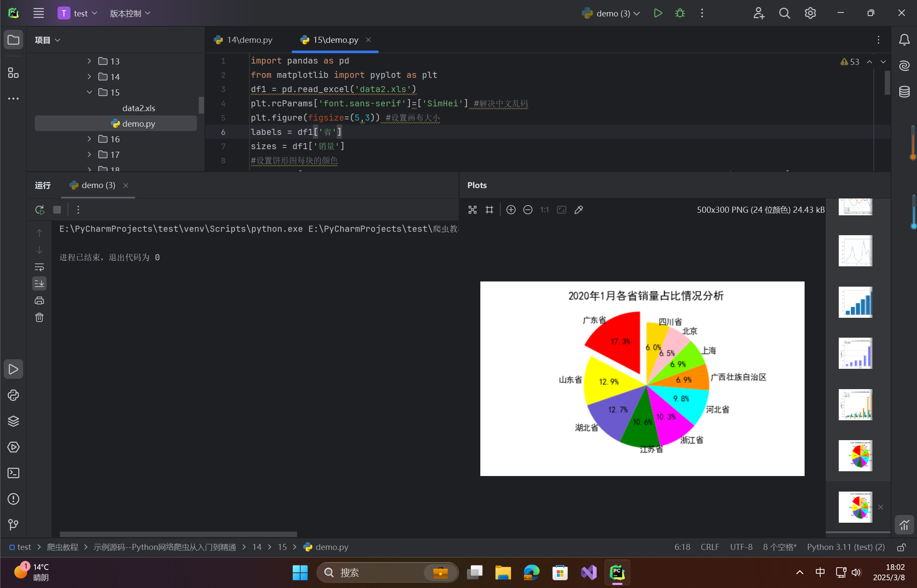Stop the running process with stop icon
917x588 pixels.
tap(57, 210)
